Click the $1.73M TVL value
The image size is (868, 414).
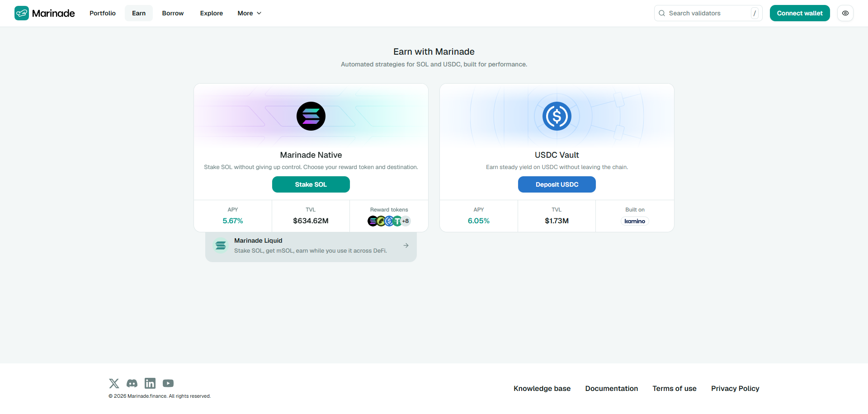557,221
